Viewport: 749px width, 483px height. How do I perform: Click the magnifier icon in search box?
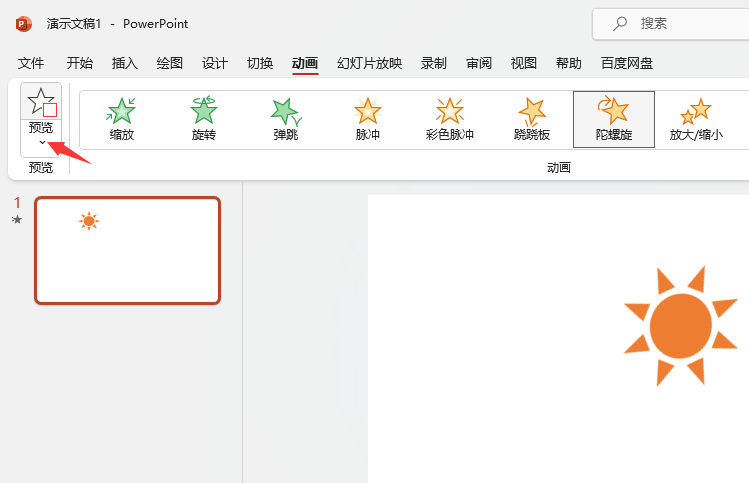point(620,23)
